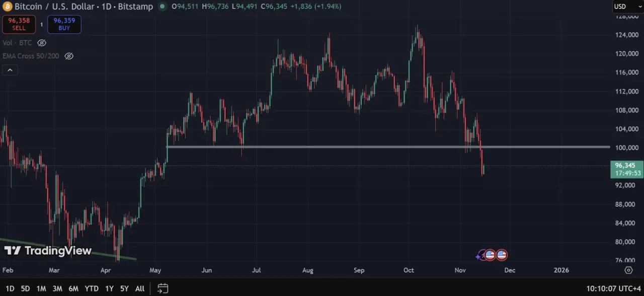Select the YTD time range
The image size is (644, 296).
pos(92,288)
